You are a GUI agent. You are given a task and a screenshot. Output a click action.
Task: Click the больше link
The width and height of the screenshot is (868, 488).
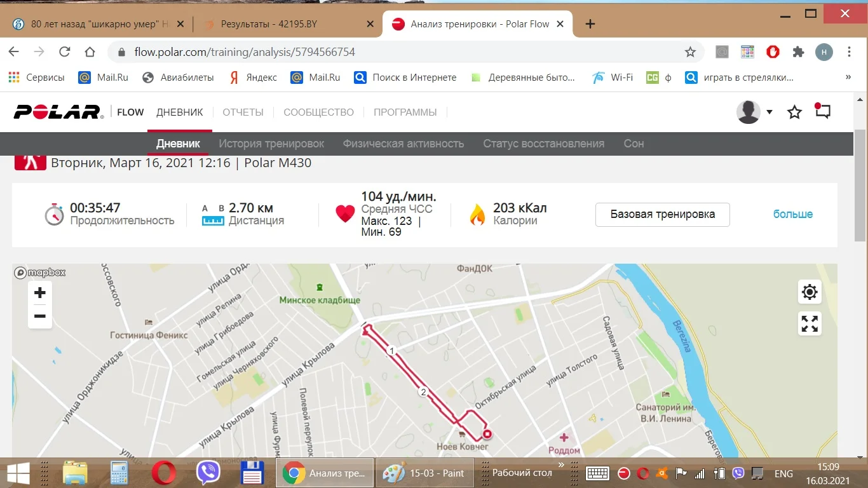[793, 214]
